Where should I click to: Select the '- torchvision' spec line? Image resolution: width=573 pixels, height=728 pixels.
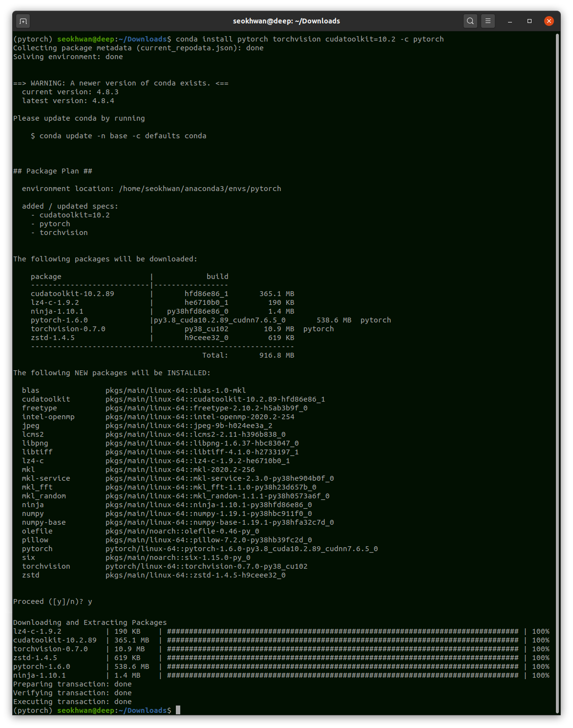click(59, 233)
